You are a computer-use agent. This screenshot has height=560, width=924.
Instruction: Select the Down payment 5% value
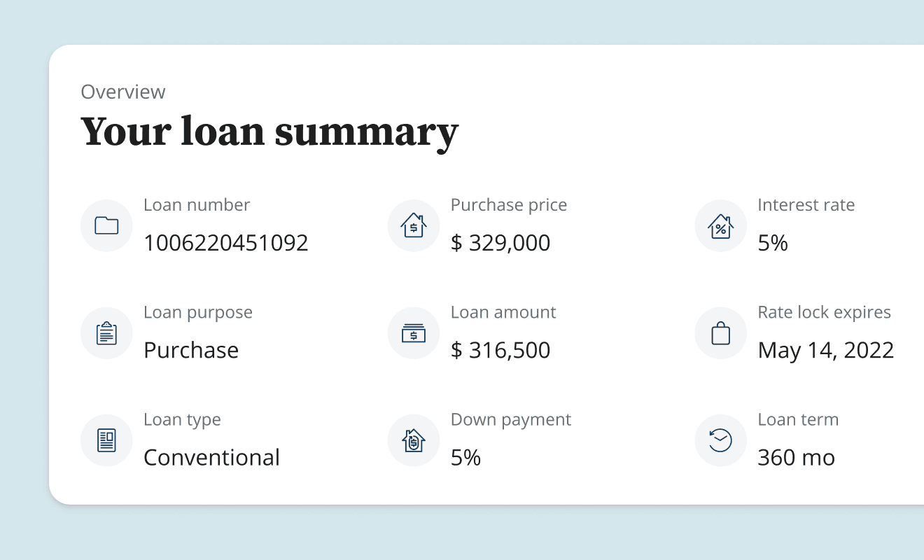pos(466,457)
